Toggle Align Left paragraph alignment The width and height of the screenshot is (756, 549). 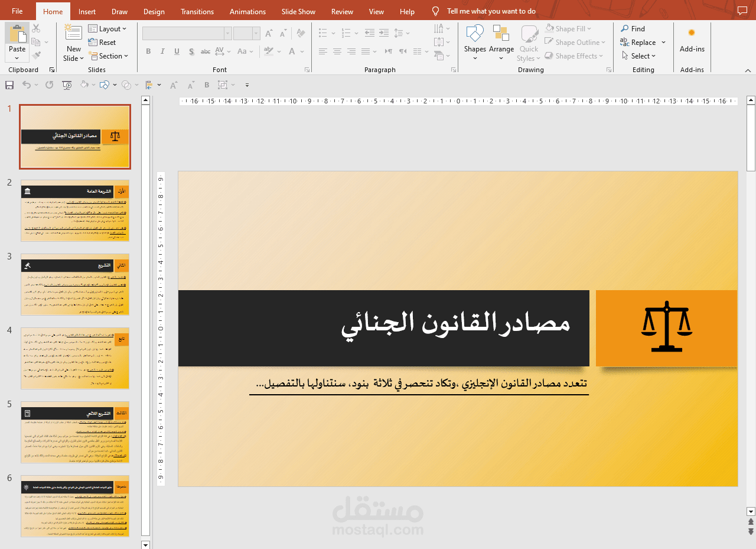point(323,51)
